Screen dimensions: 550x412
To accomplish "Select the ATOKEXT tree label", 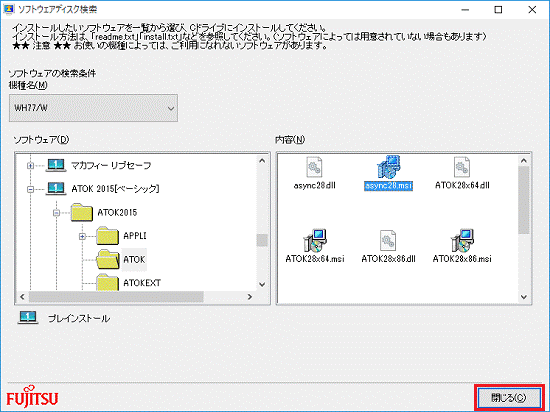I will [x=142, y=282].
